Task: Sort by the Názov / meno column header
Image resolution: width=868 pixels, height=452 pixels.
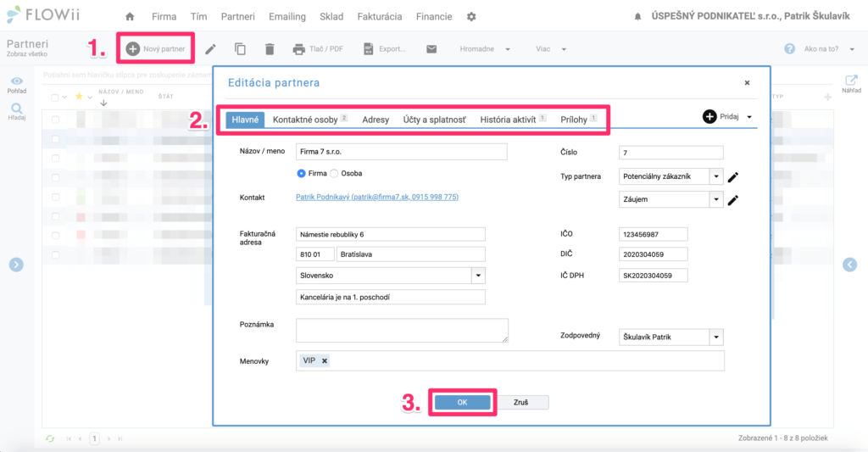Action: coord(120,92)
